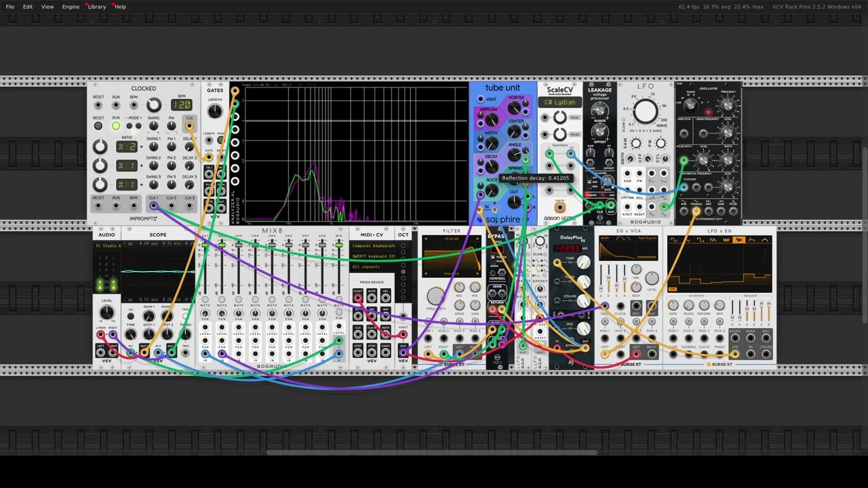Image resolution: width=868 pixels, height=488 pixels.
Task: Click previous filter type arrow beside LP 24 dB
Action: [425, 239]
